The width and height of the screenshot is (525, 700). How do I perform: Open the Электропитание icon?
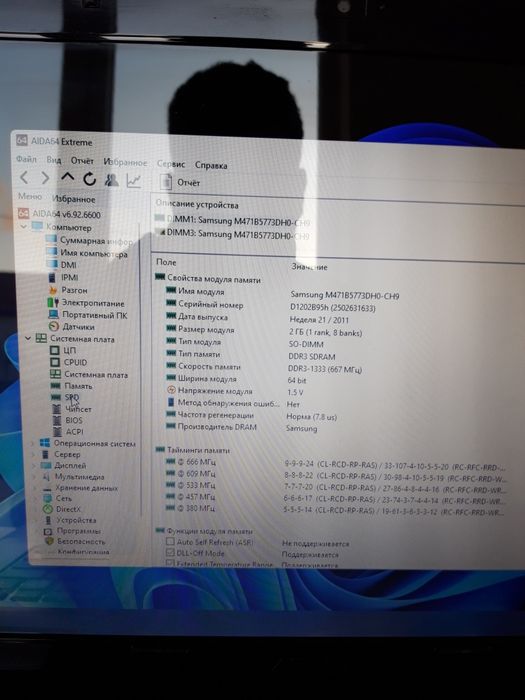click(54, 302)
